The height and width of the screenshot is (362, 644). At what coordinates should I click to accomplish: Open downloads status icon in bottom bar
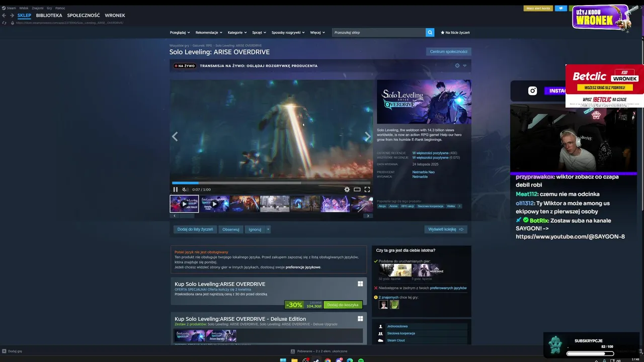coord(293,351)
